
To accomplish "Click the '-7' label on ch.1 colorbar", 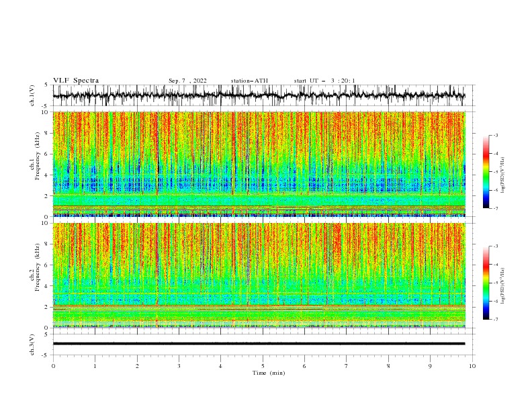I will point(495,208).
